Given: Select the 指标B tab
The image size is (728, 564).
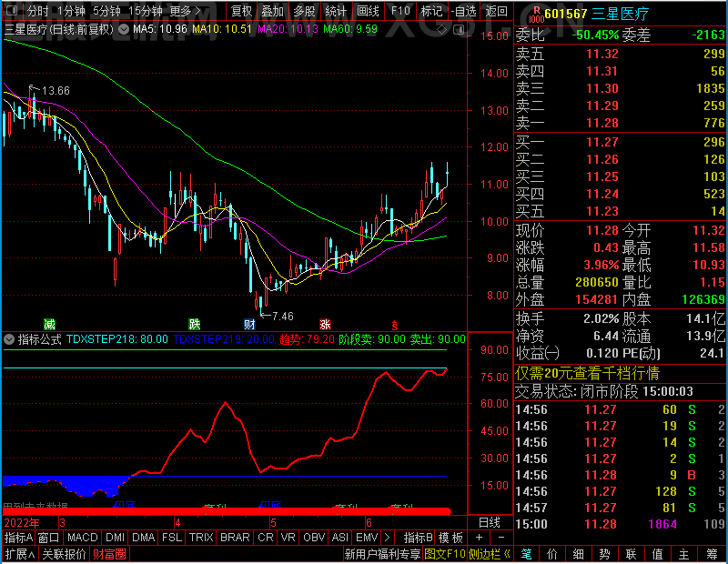Looking at the screenshot, I should click(418, 538).
